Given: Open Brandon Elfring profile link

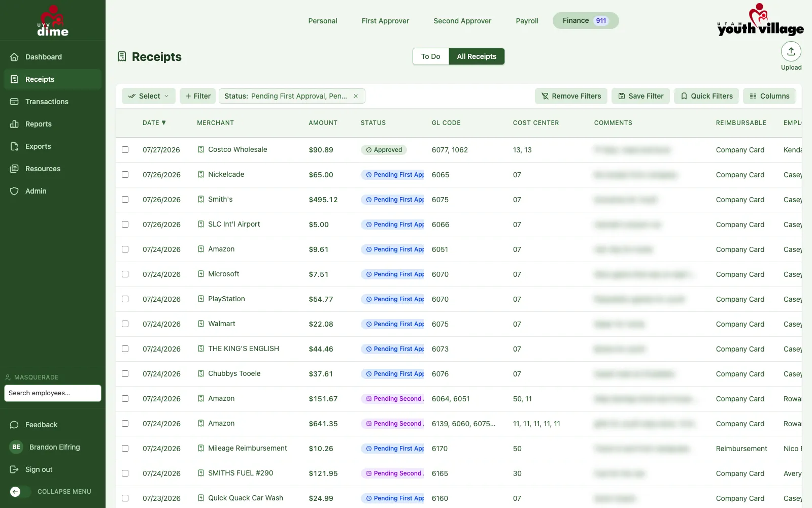Looking at the screenshot, I should tap(55, 447).
